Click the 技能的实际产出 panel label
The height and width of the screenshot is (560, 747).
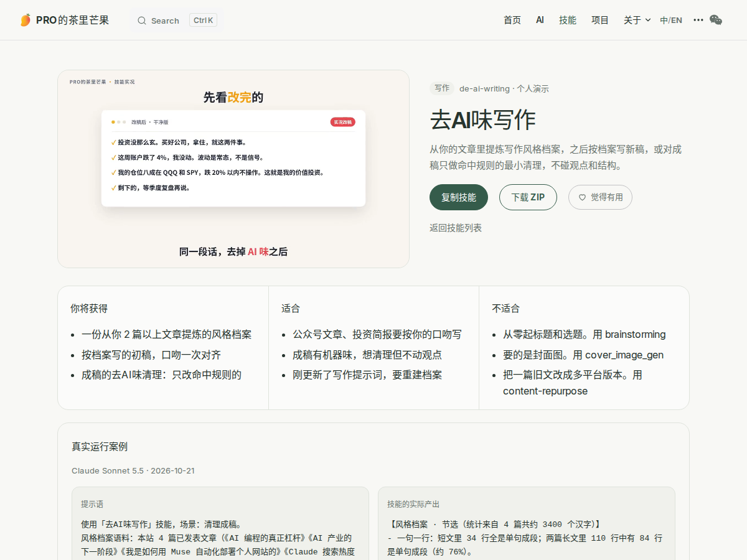coord(413,504)
